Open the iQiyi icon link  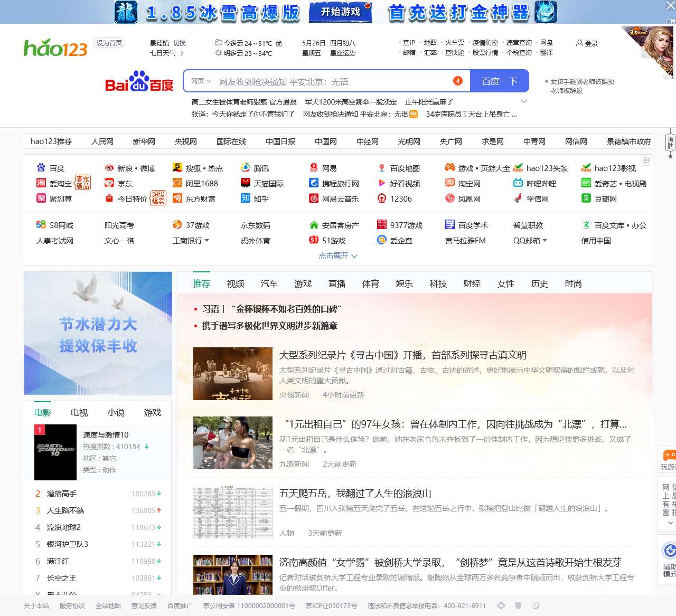click(586, 183)
